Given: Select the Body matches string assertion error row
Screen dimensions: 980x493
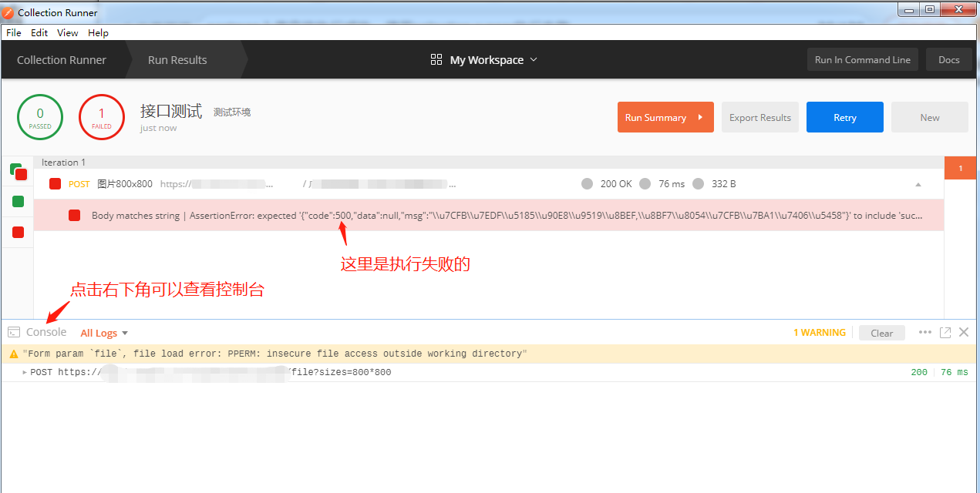Looking at the screenshot, I should 308,216.
